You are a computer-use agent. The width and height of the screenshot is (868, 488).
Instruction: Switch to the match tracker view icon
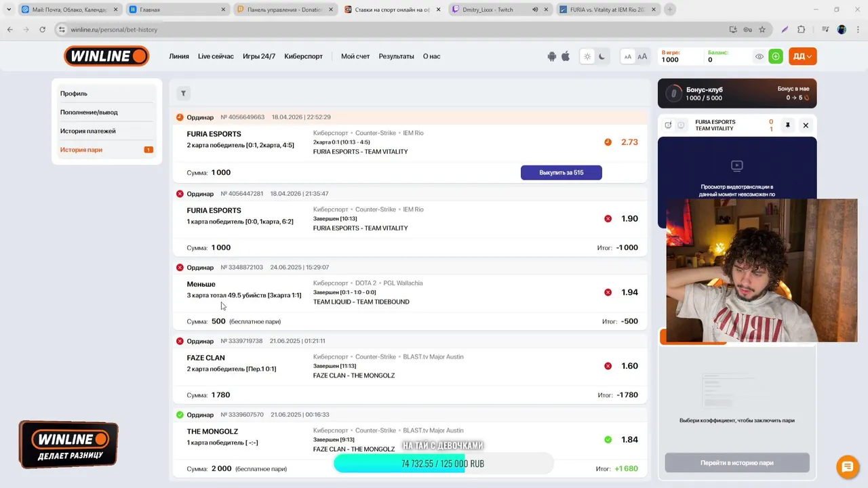pyautogui.click(x=668, y=125)
